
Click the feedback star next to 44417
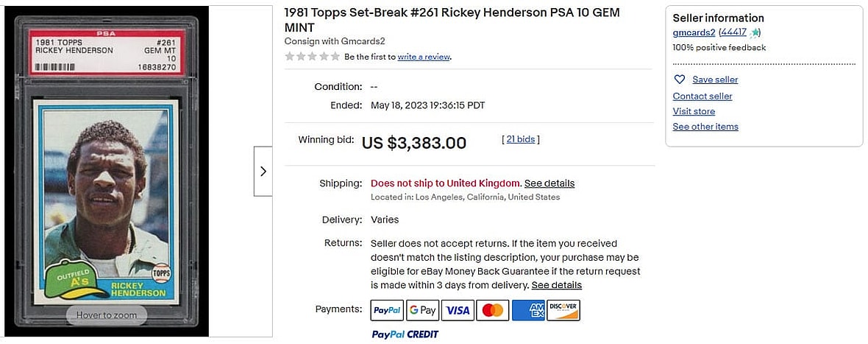click(755, 32)
